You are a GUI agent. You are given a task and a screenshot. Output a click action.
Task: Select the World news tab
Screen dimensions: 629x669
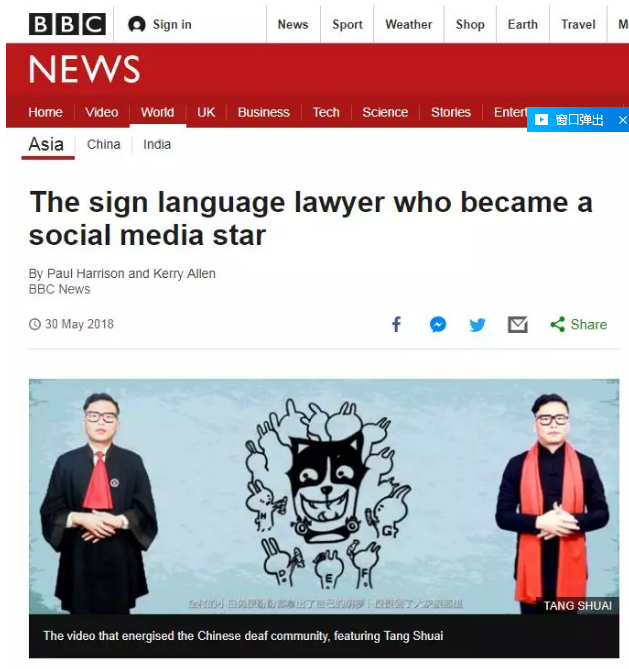(x=157, y=112)
